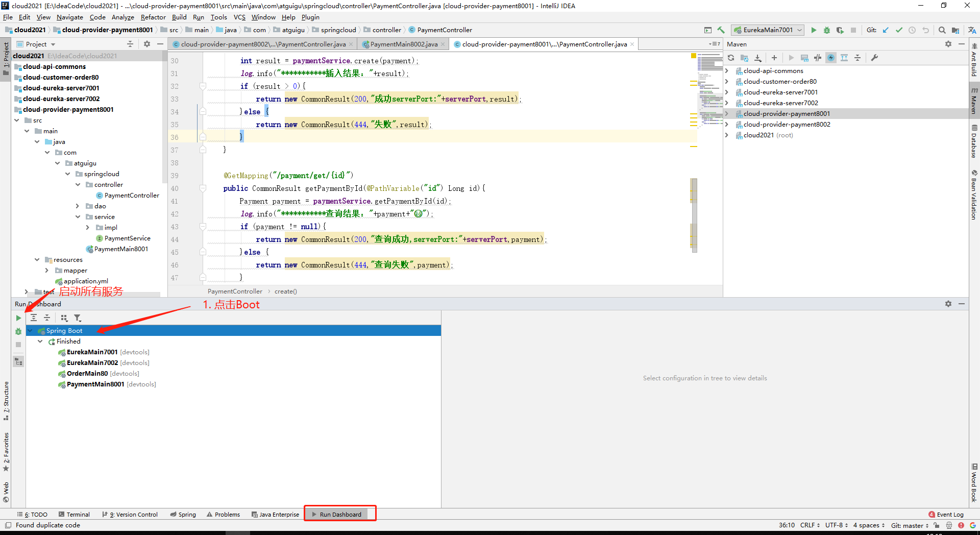Collapse the Finished group

pos(40,342)
